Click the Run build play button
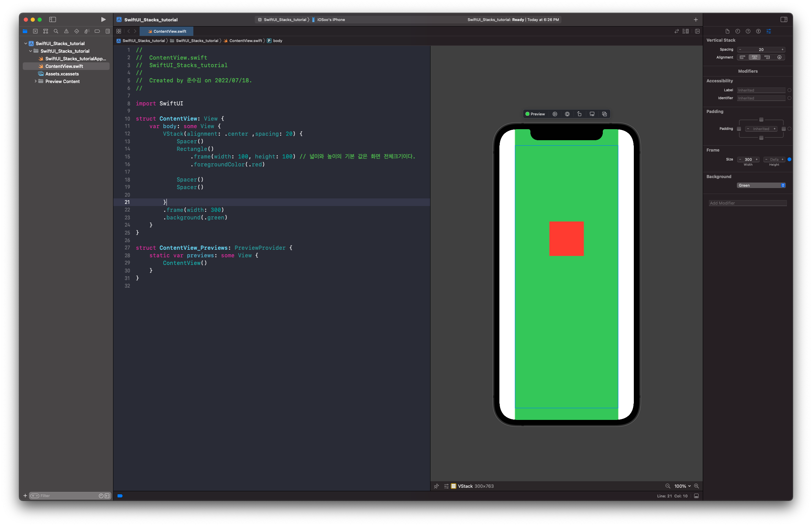812x526 pixels. (x=103, y=20)
